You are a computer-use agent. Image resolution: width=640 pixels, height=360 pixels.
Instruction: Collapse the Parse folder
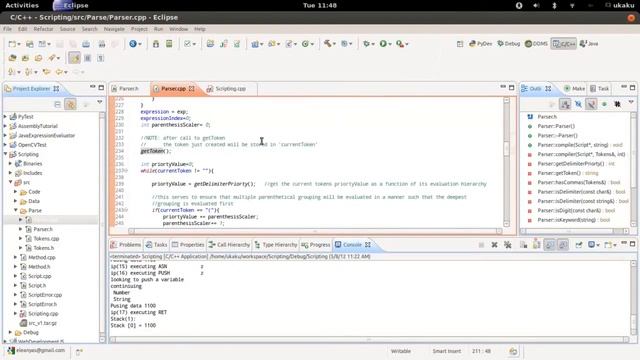tap(16, 210)
